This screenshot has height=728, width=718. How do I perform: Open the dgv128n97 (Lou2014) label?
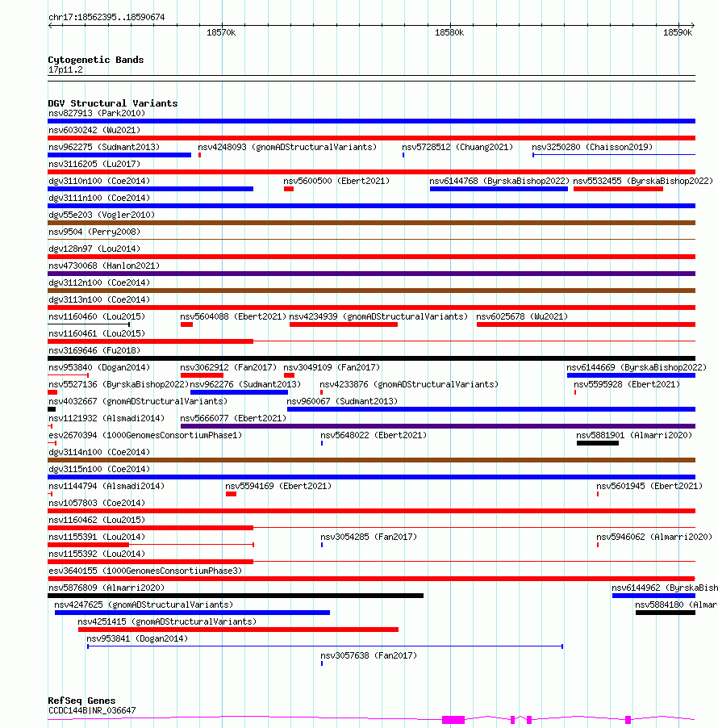click(x=94, y=249)
